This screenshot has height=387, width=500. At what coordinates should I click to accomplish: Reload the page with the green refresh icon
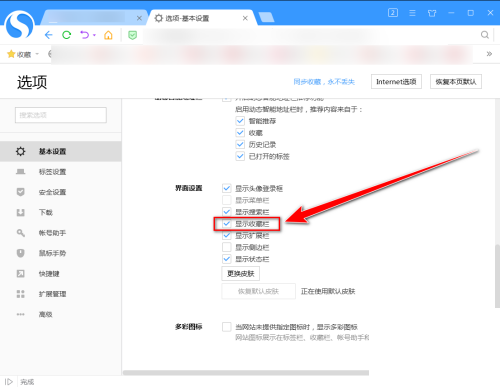pos(67,35)
